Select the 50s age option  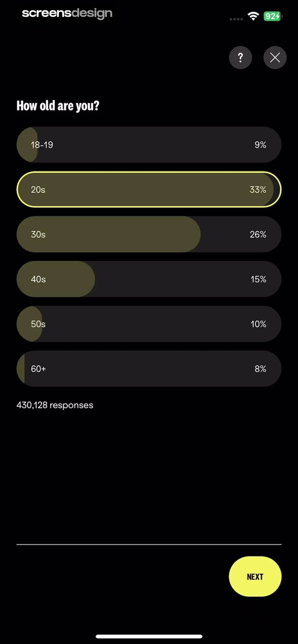click(x=149, y=324)
